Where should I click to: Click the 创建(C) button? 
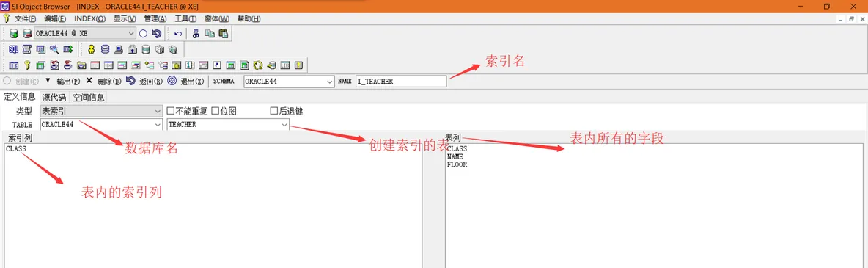[x=26, y=81]
